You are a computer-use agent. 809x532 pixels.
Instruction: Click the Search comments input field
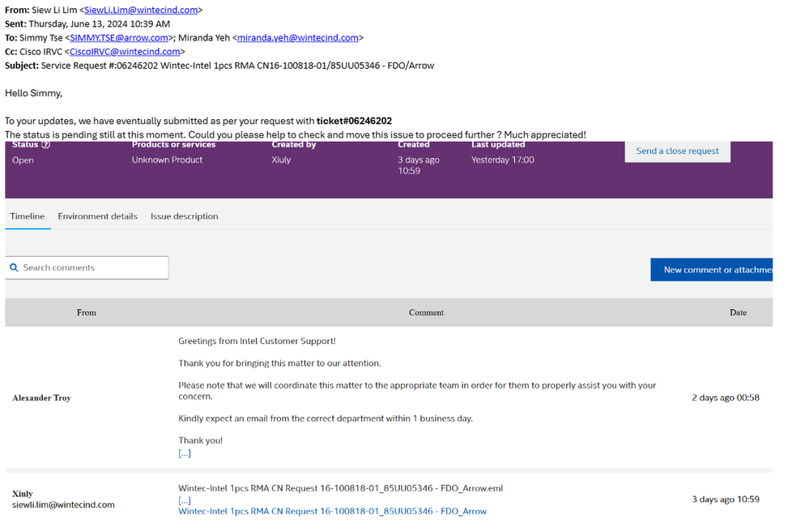coord(87,268)
